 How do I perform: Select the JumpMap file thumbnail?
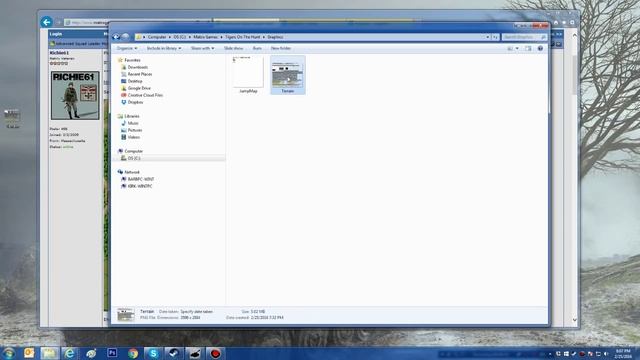pos(248,75)
